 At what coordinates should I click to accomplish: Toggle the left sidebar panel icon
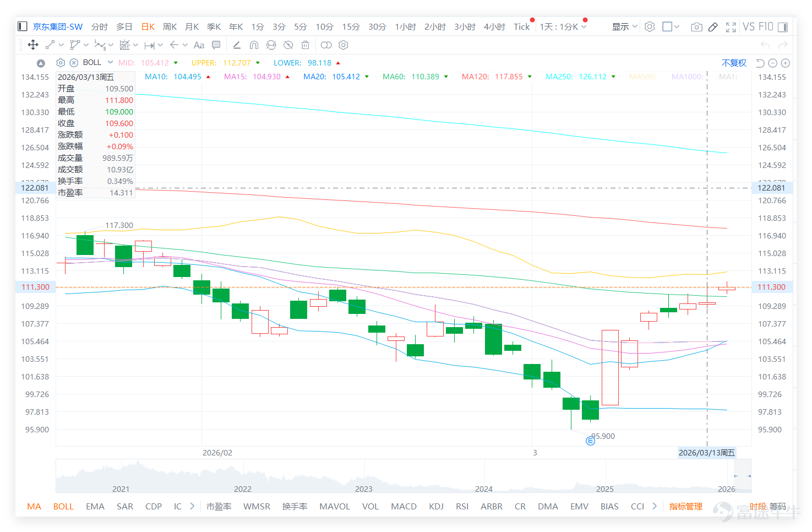coord(23,26)
